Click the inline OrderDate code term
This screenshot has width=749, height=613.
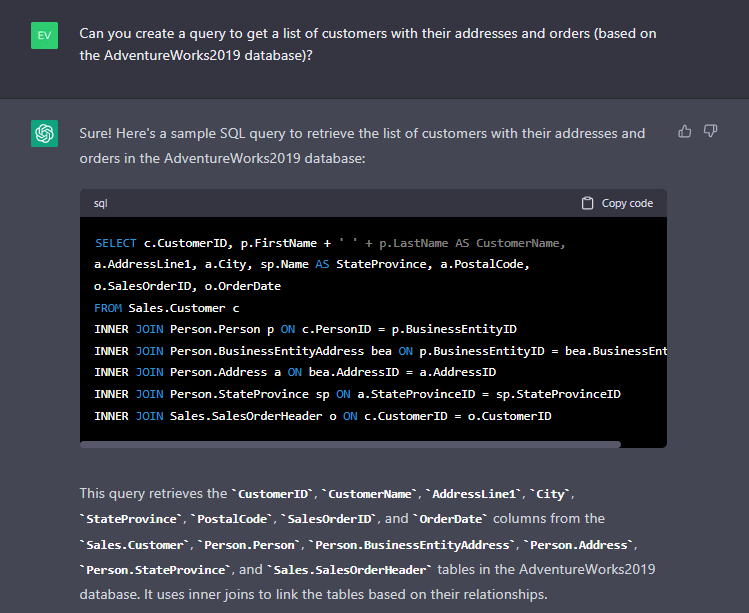[454, 519]
